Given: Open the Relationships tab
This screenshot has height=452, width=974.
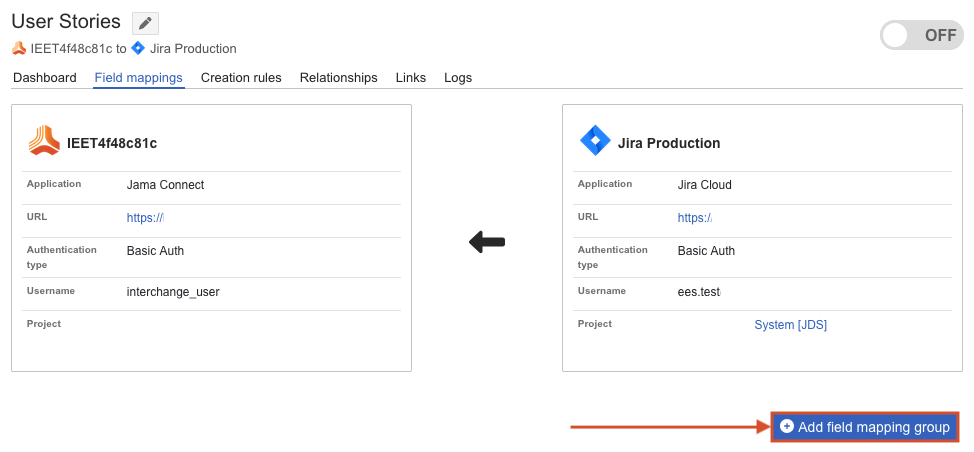Looking at the screenshot, I should click(339, 78).
